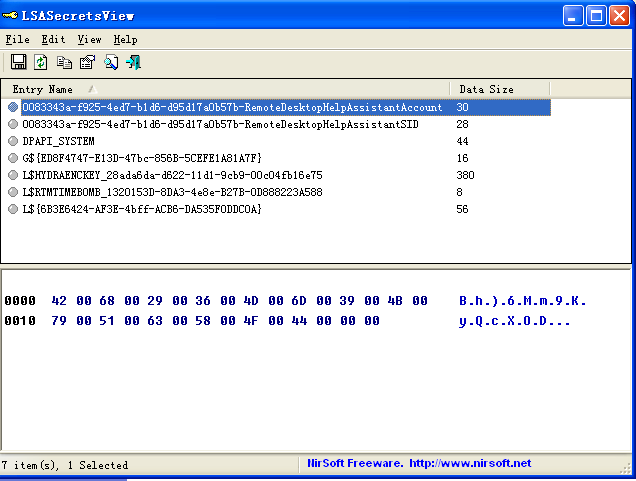This screenshot has height=481, width=636.
Task: Click the data size value 56
Action: tap(462, 209)
